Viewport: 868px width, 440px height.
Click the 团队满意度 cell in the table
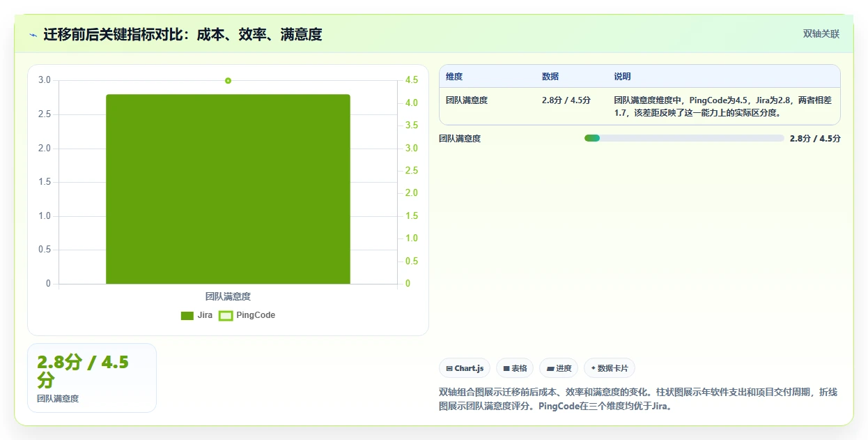click(467, 100)
